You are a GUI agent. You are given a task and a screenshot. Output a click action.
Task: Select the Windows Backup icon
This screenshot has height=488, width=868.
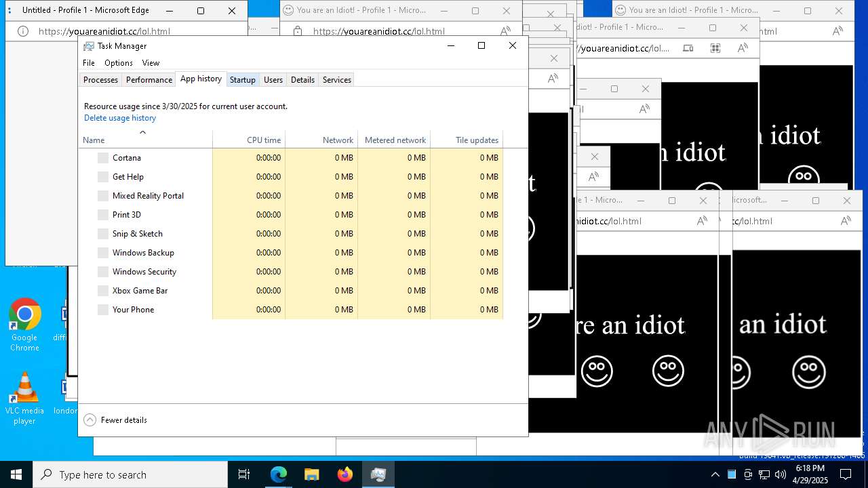pos(103,253)
